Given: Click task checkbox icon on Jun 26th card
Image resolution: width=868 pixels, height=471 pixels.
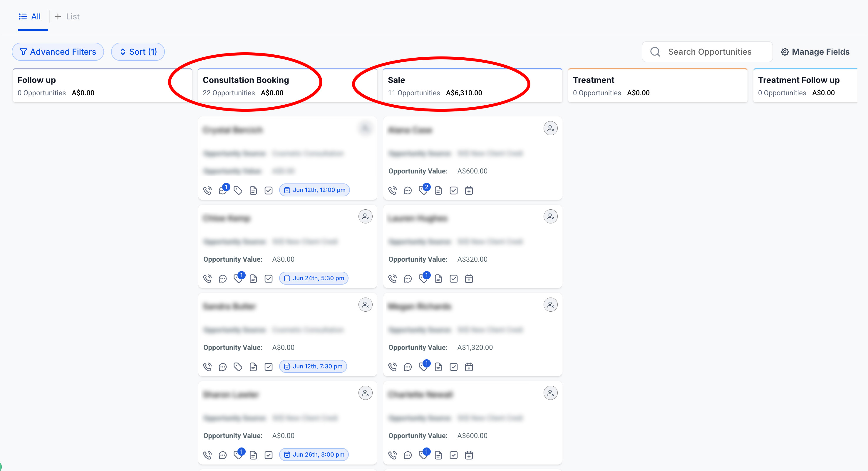Looking at the screenshot, I should click(x=269, y=455).
